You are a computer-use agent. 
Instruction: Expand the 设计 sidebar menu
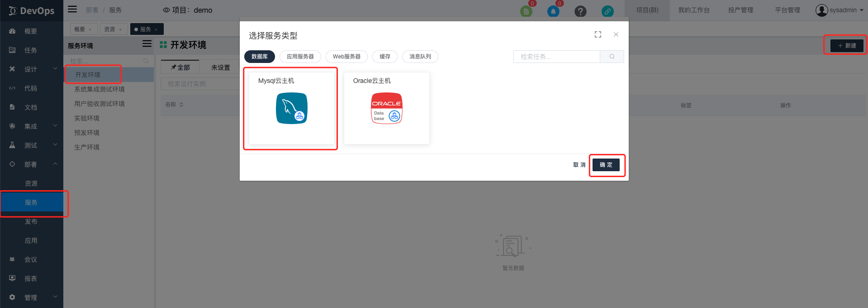[x=31, y=69]
